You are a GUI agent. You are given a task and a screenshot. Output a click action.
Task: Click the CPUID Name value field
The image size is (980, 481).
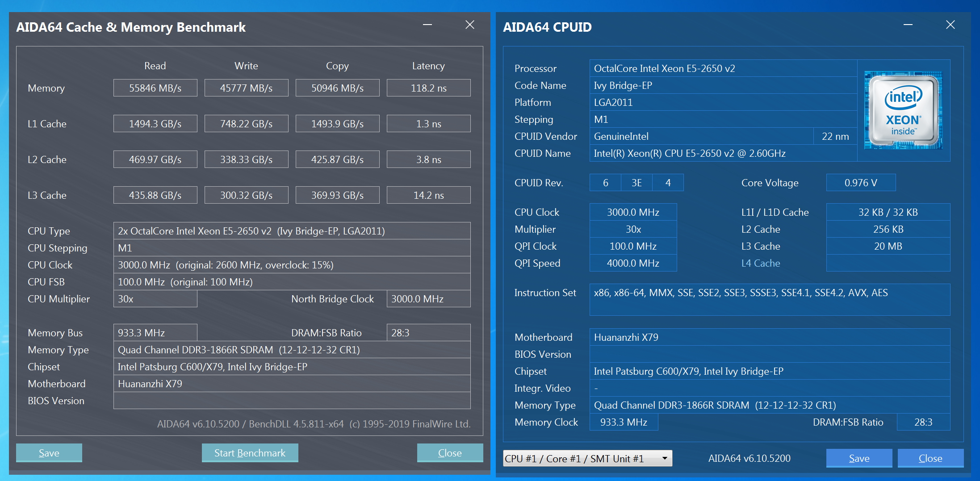723,153
